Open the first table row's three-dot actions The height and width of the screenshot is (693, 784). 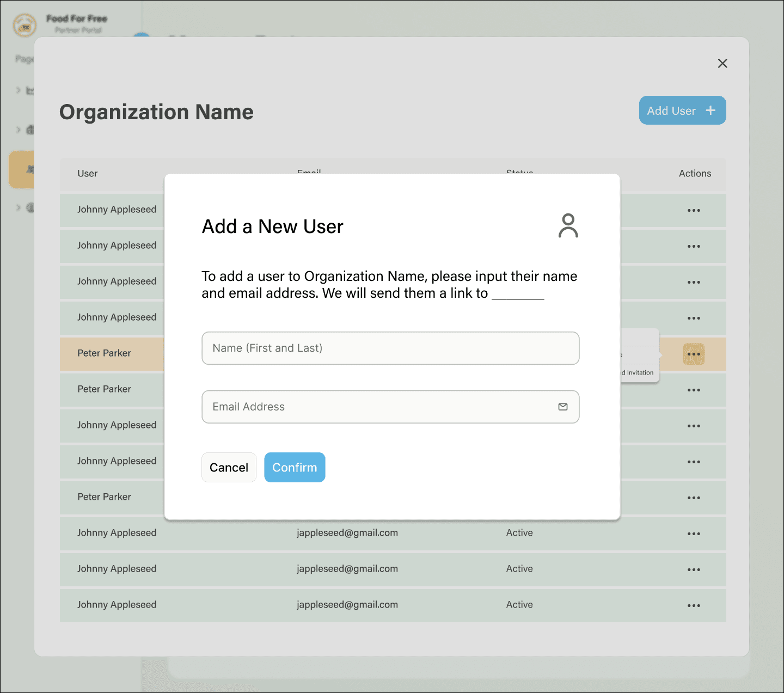pos(694,211)
